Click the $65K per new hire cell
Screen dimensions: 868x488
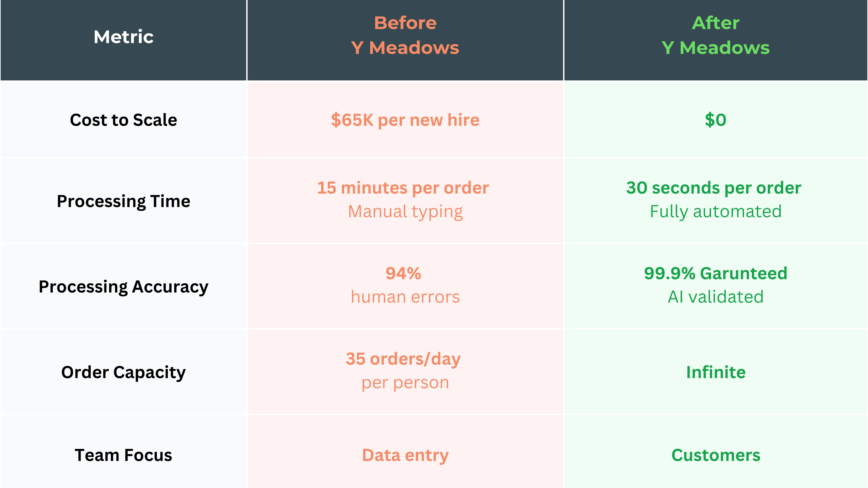(x=405, y=120)
